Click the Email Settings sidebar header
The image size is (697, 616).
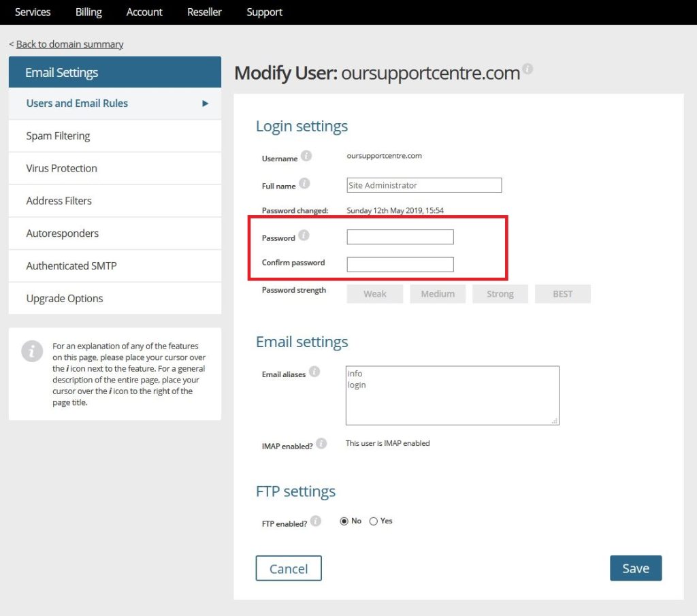[x=114, y=72]
